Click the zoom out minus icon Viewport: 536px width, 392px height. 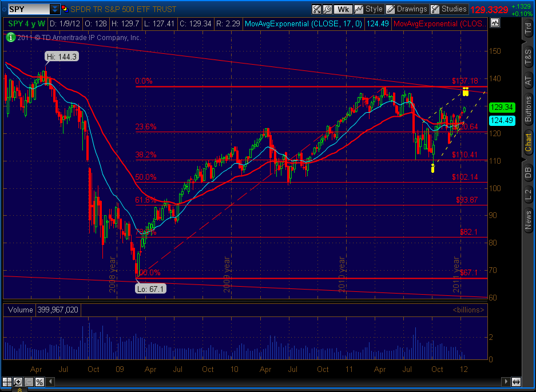29,382
